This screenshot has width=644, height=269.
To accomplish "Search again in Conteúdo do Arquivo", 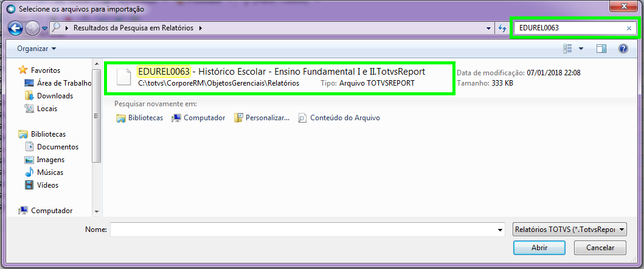I will click(339, 118).
